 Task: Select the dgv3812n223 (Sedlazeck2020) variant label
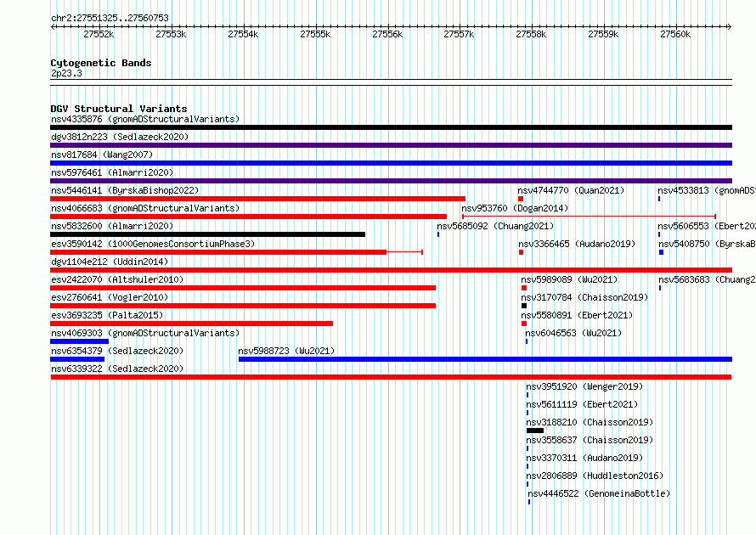pyautogui.click(x=120, y=137)
